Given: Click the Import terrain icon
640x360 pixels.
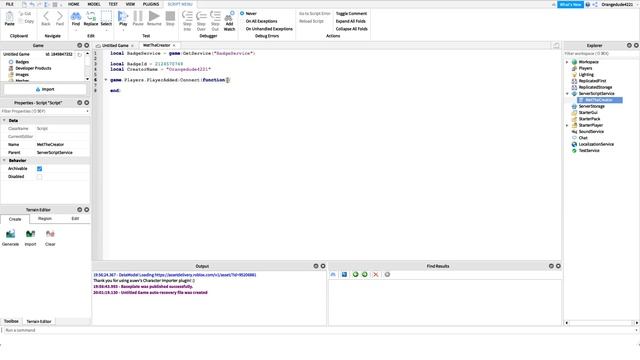Looking at the screenshot, I should pos(31,234).
